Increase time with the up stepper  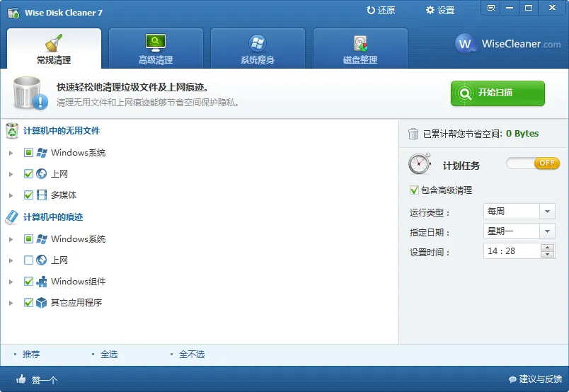(x=547, y=247)
